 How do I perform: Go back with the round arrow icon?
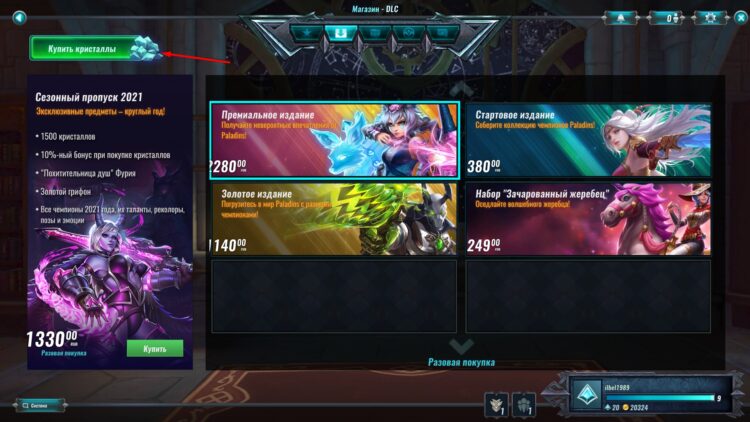[x=19, y=18]
